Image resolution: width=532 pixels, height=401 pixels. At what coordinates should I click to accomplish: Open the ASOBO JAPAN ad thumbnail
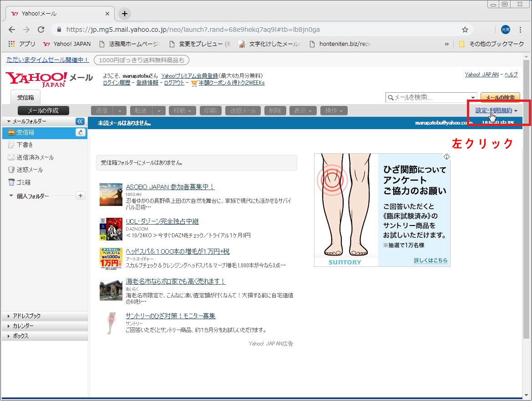[x=111, y=195]
